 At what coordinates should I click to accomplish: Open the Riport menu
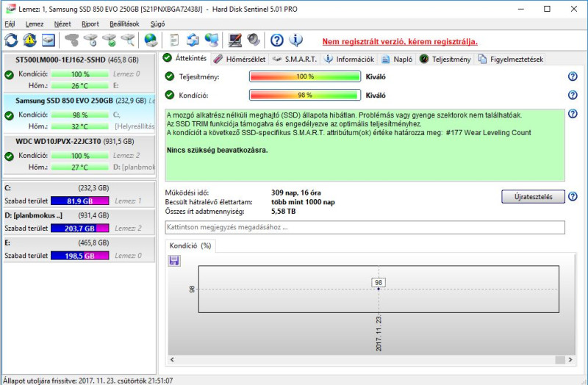click(90, 24)
